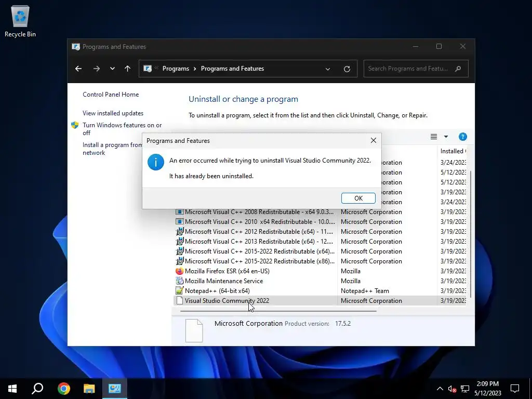Click OK in the error dialog
The height and width of the screenshot is (399, 532).
point(358,198)
